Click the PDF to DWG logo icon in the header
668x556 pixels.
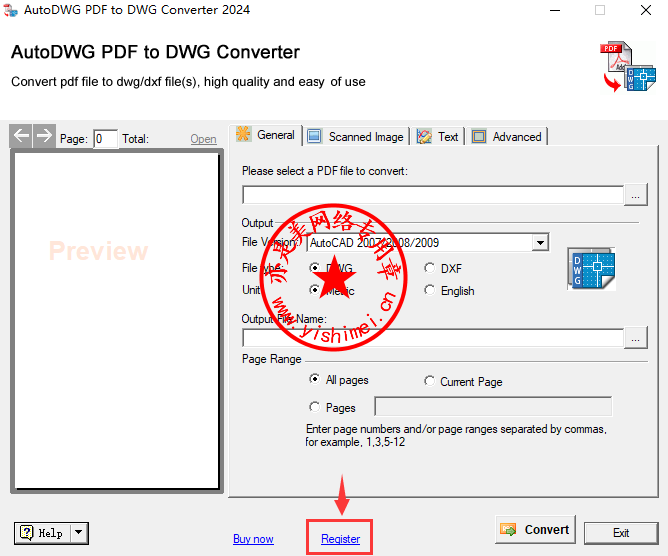point(628,67)
